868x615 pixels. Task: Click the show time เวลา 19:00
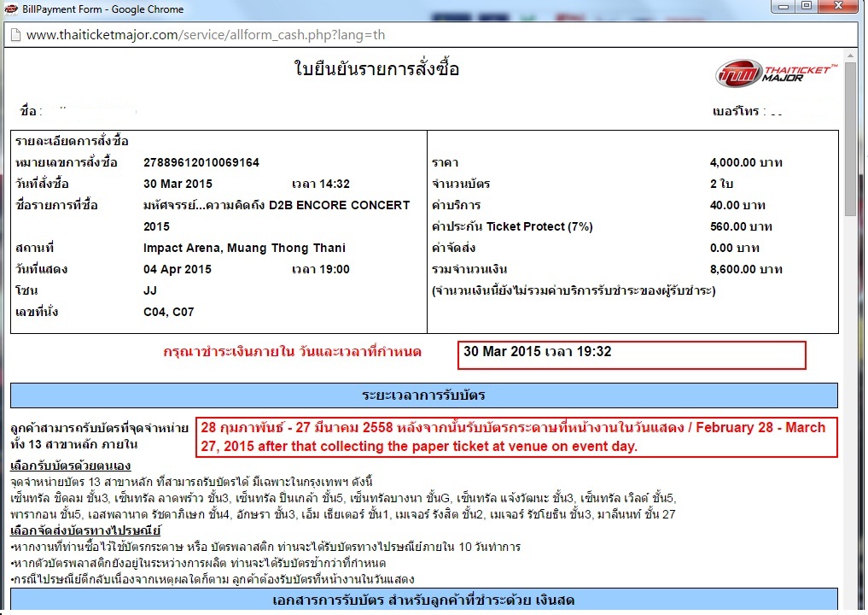click(x=321, y=269)
